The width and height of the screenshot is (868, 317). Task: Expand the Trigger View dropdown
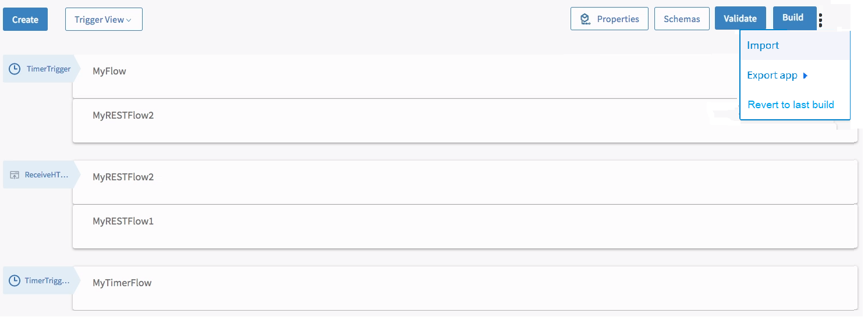(104, 19)
